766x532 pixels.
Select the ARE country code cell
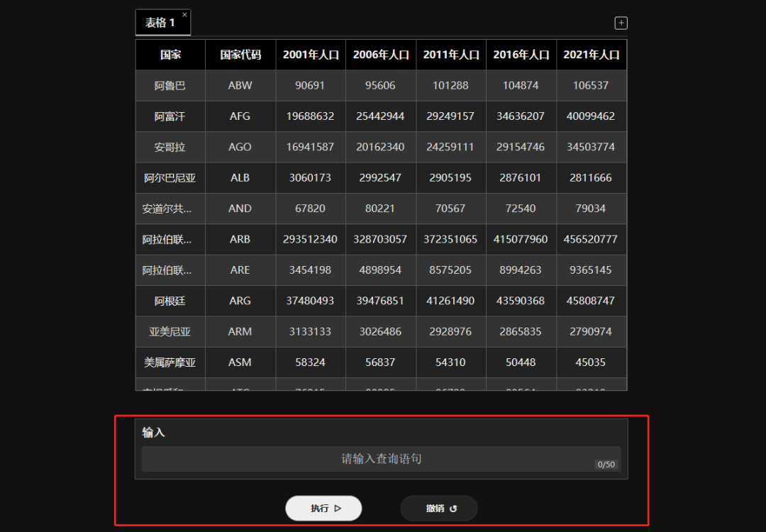[x=240, y=270]
